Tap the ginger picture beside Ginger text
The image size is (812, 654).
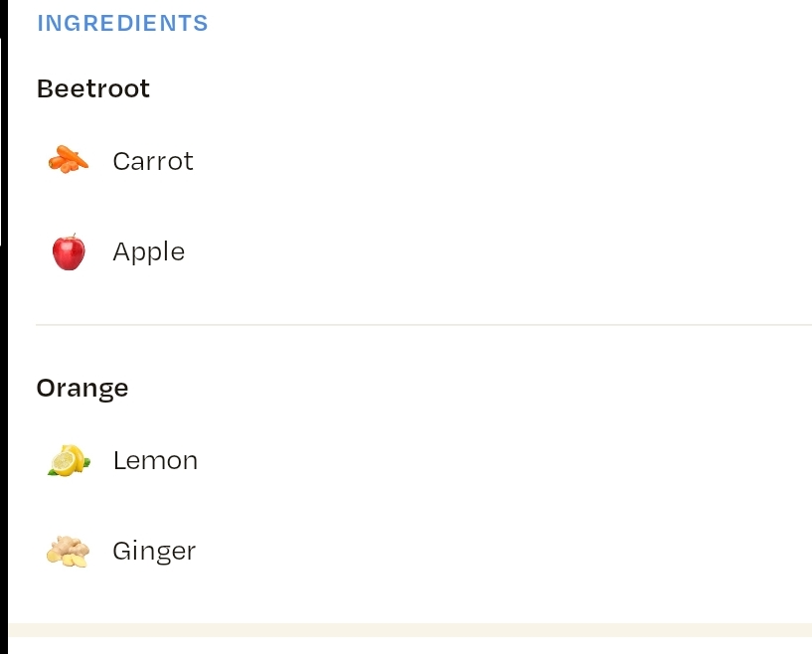(x=69, y=551)
